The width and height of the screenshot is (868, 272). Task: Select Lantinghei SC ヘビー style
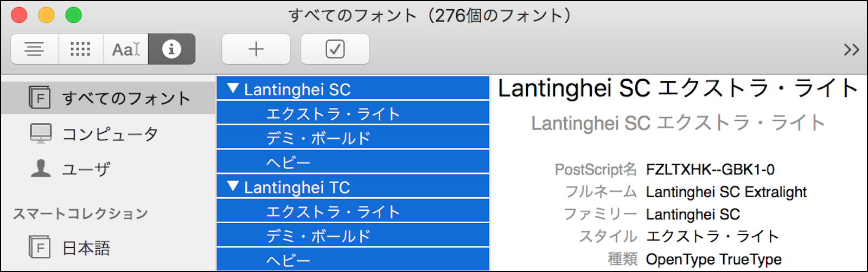tap(289, 163)
